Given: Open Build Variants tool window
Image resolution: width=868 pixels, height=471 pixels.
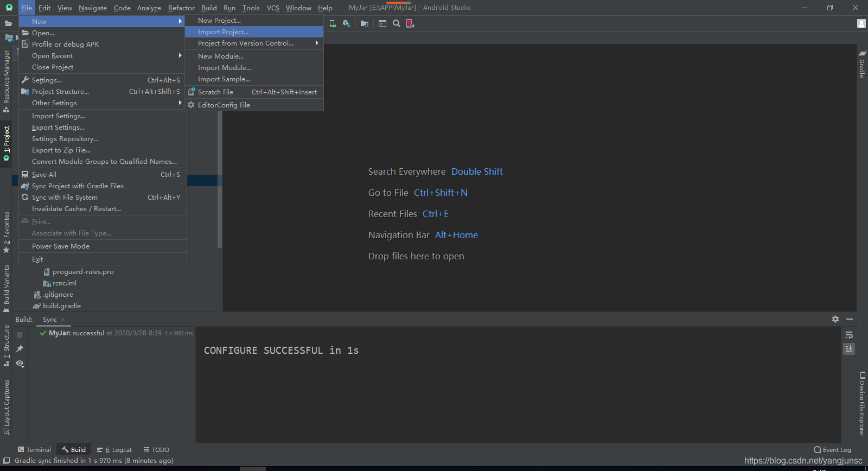Looking at the screenshot, I should point(7,289).
